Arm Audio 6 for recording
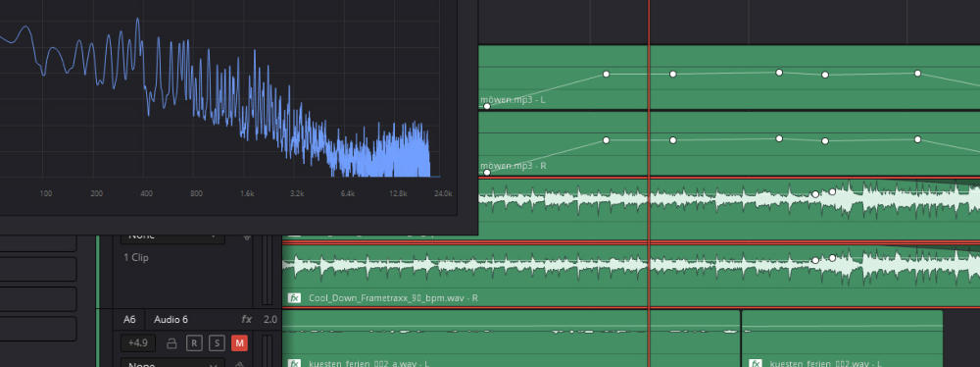 (194, 343)
